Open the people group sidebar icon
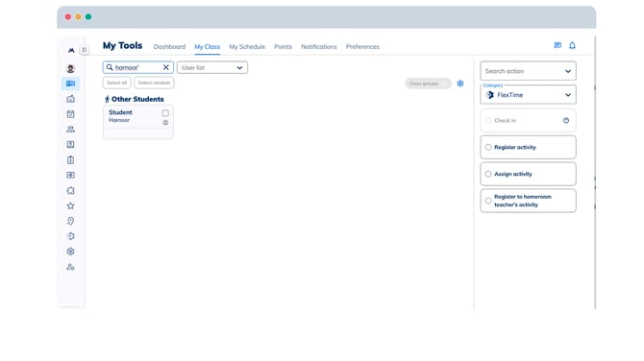644x361 pixels. pos(70,130)
